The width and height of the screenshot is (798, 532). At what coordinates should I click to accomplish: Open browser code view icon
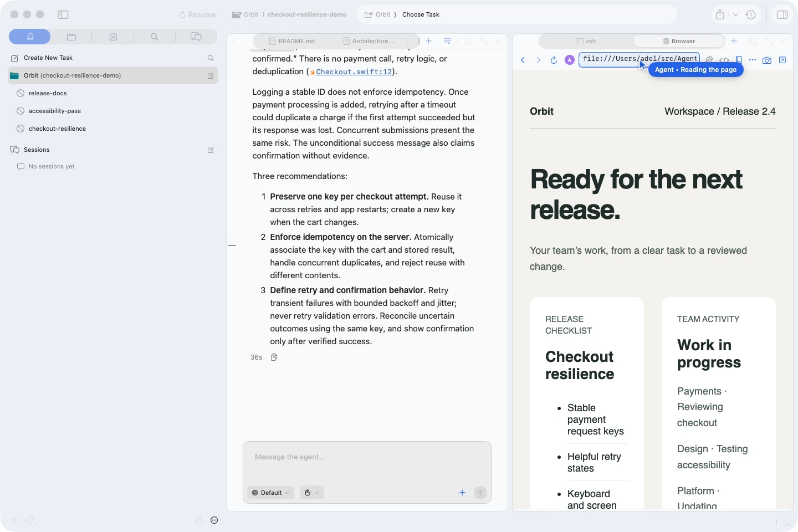point(724,60)
